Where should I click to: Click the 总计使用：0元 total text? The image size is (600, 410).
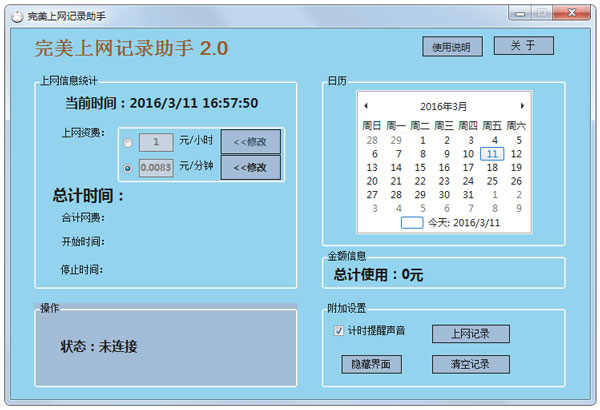click(x=378, y=274)
